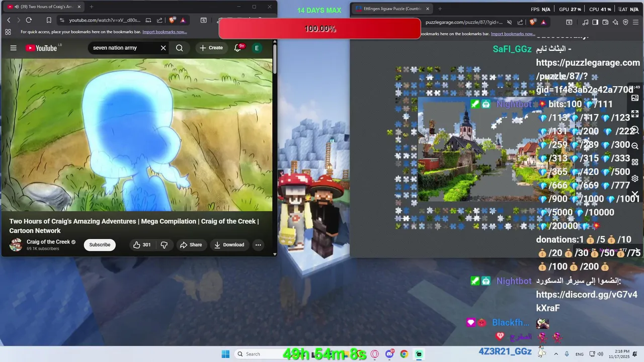Screen dimensions: 644x362
Task: Open the YouTube hamburger guide menu
Action: (x=14, y=48)
